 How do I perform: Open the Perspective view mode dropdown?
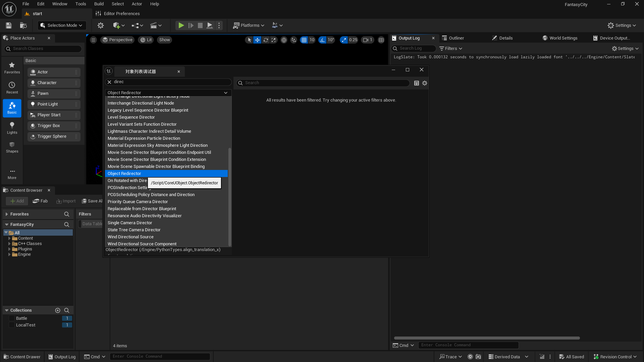click(117, 40)
